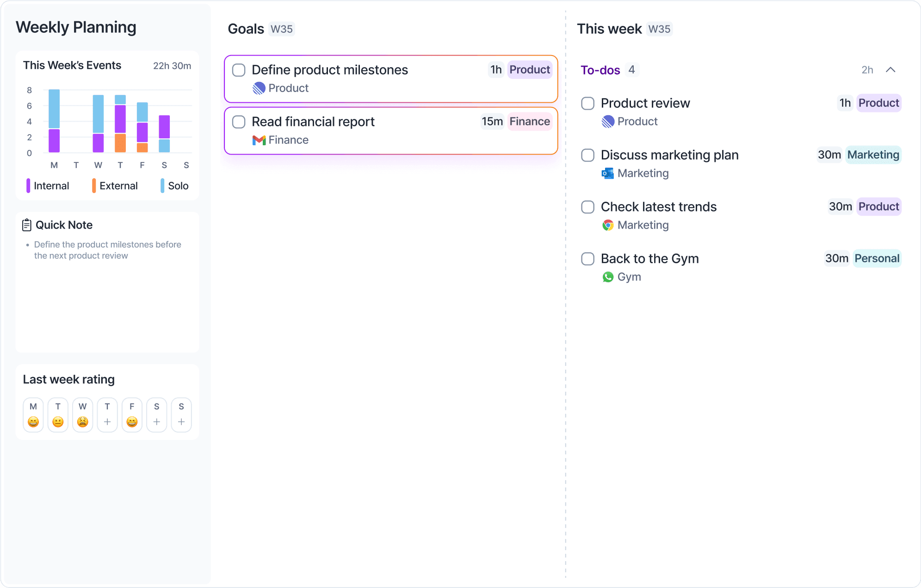Click Monday's bar in the events chart
This screenshot has height=588, width=921.
(x=54, y=120)
